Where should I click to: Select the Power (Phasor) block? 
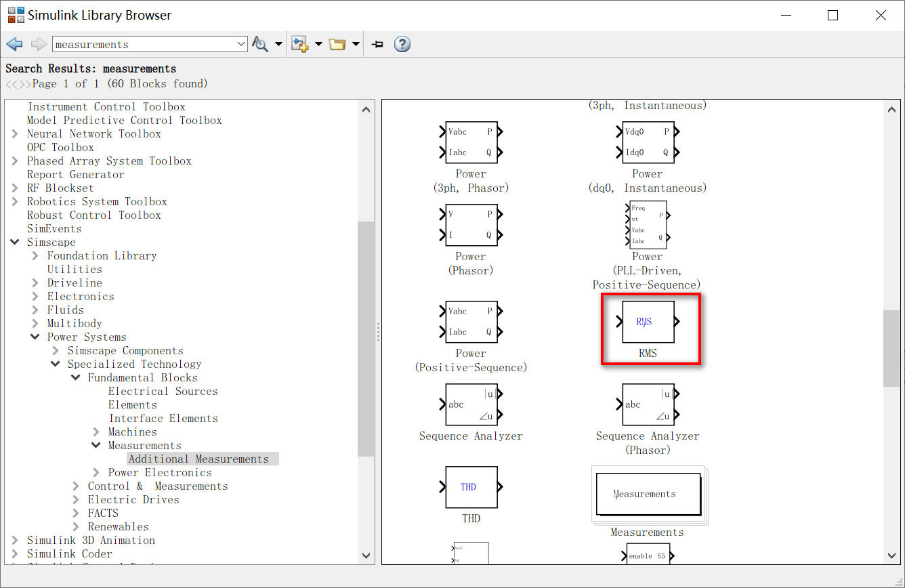point(471,225)
